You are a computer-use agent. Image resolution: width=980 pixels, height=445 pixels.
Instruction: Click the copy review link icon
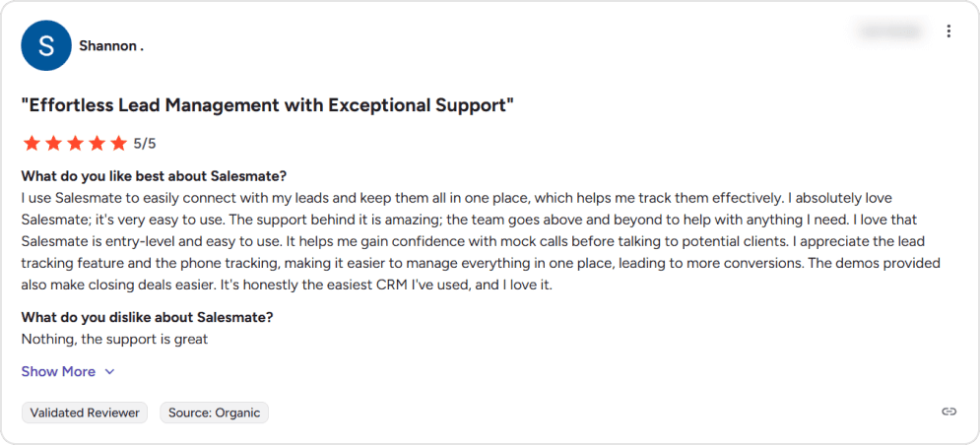(948, 412)
